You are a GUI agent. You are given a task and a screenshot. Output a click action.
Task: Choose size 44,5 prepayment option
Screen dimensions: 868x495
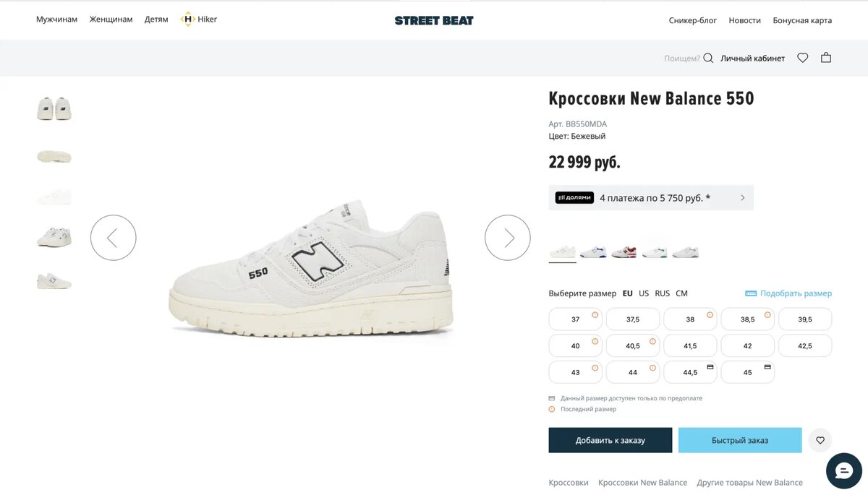pos(690,373)
